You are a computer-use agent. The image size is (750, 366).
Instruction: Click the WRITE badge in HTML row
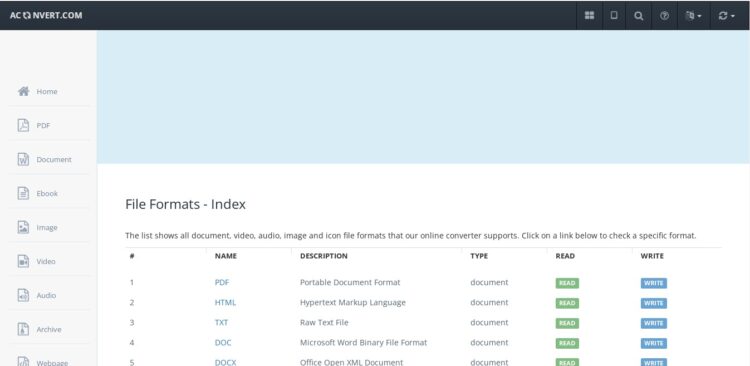[x=653, y=303]
